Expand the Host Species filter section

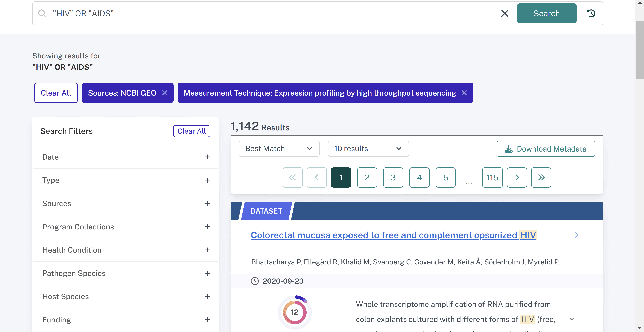(207, 296)
